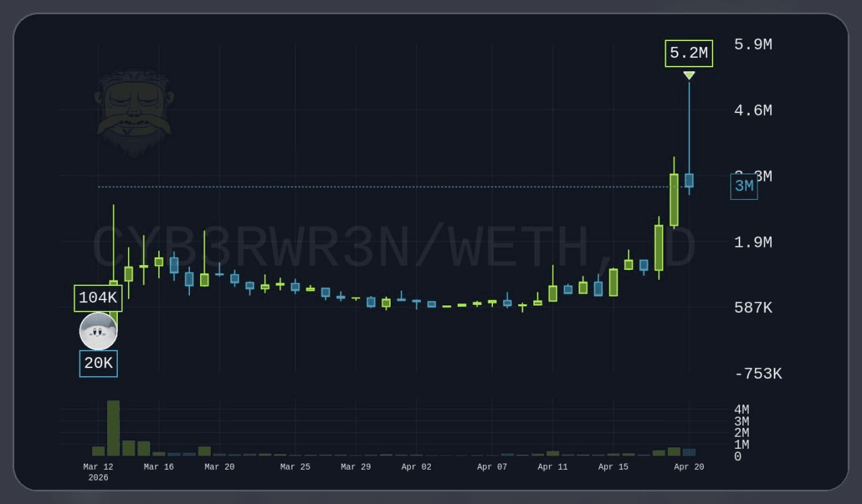Select the 20K blue price label

tap(98, 363)
